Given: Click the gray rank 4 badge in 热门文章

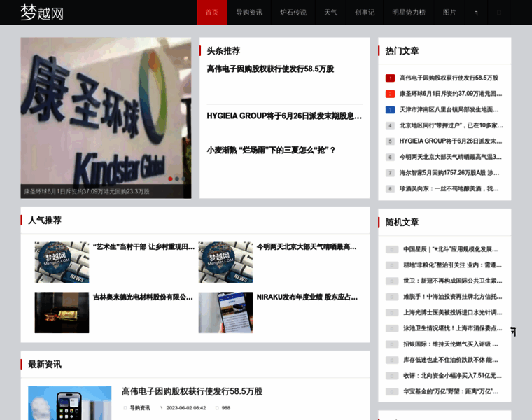Looking at the screenshot, I should click(x=390, y=125).
